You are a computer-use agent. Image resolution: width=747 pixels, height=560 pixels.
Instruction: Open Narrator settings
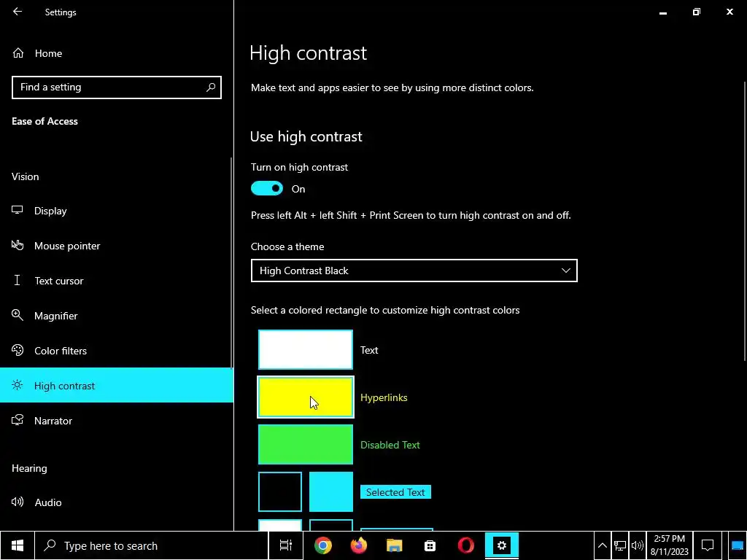pyautogui.click(x=117, y=421)
